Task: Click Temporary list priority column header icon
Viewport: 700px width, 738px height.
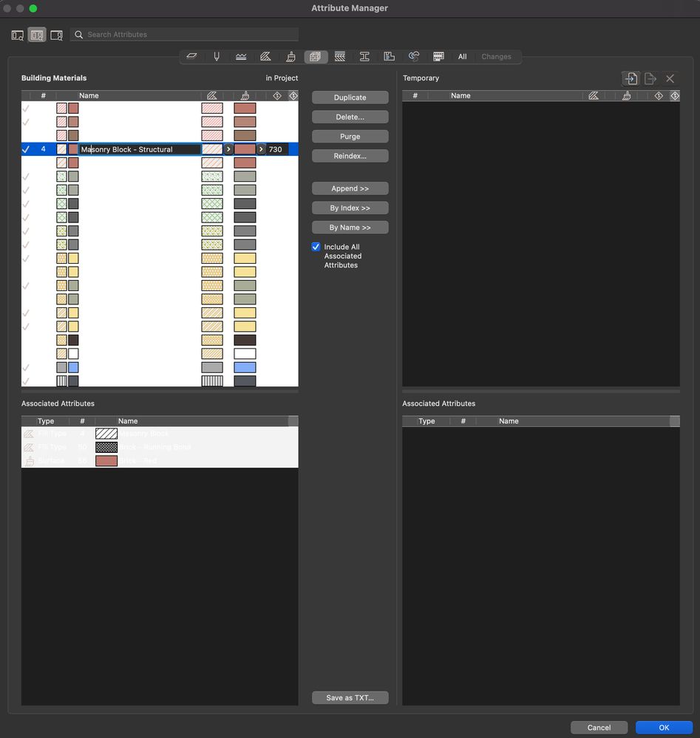Action: point(659,95)
